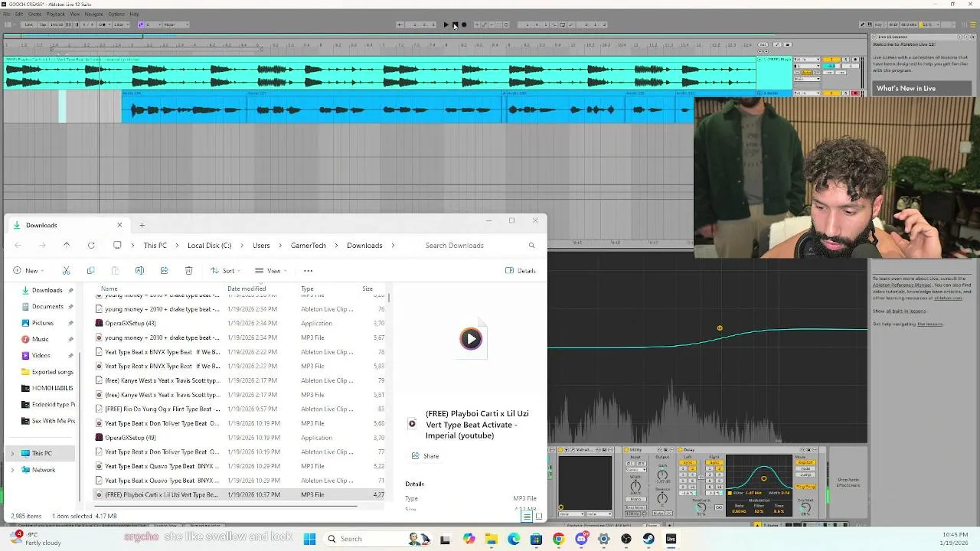Open the Sort dropdown in Explorer
This screenshot has width=980, height=551.
[224, 270]
